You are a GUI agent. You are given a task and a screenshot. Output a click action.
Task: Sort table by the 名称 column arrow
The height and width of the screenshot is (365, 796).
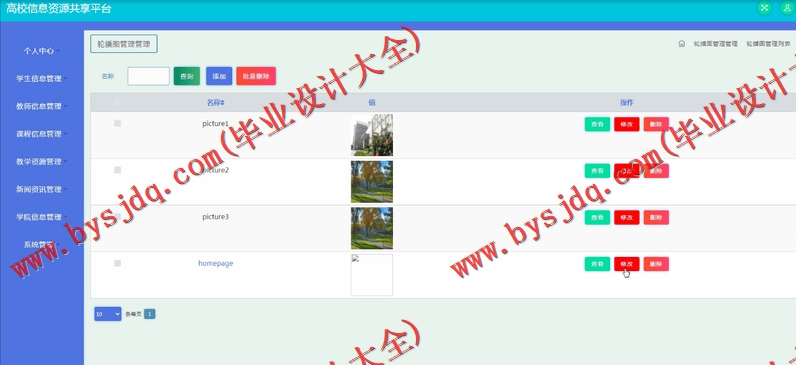(x=222, y=103)
